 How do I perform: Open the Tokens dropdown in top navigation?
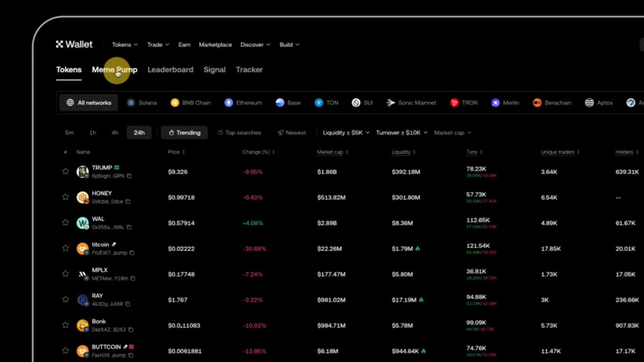click(x=125, y=45)
